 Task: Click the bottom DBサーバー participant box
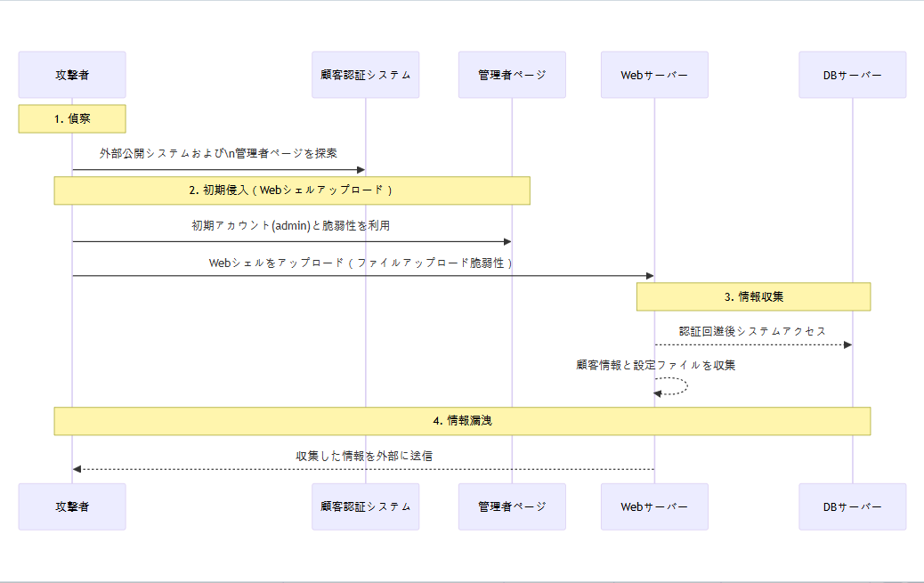853,507
